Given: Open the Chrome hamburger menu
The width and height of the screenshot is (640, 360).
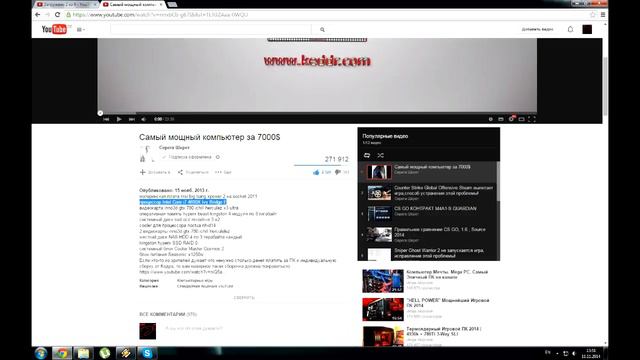Looking at the screenshot, I should coord(602,15).
